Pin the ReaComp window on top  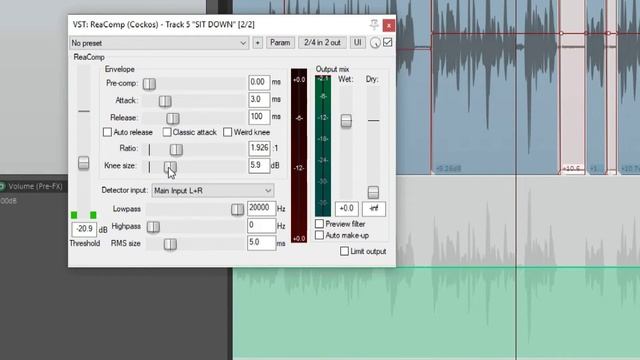(374, 24)
